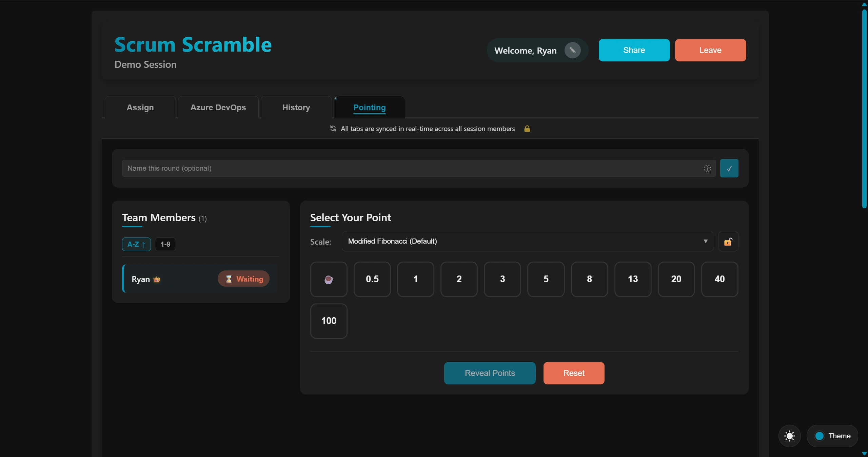The width and height of the screenshot is (868, 457).
Task: Toggle the scale lock next to the dropdown
Action: click(728, 241)
